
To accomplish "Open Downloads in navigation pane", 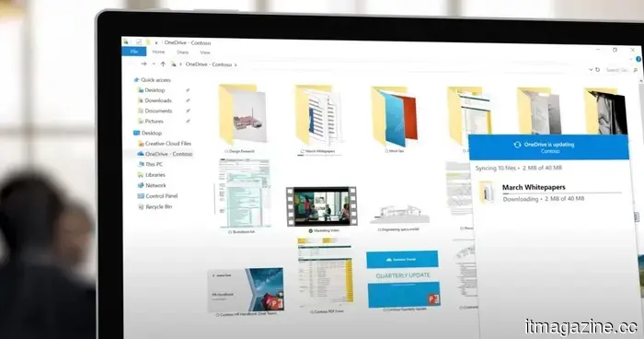I will [x=158, y=100].
